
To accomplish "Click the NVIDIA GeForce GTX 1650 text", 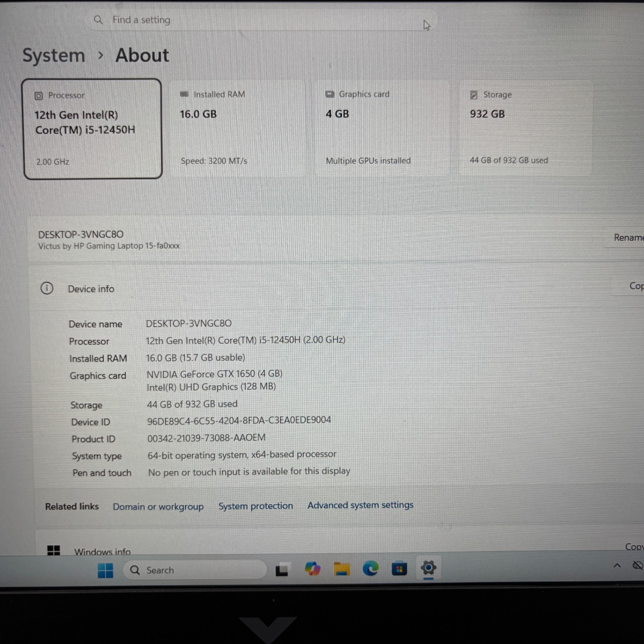I will click(x=215, y=374).
